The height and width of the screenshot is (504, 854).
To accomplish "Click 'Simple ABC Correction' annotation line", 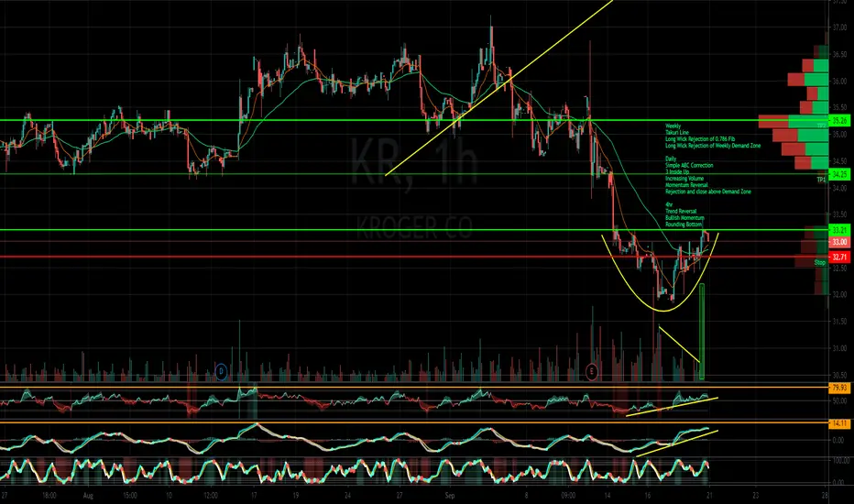I will pyautogui.click(x=689, y=165).
